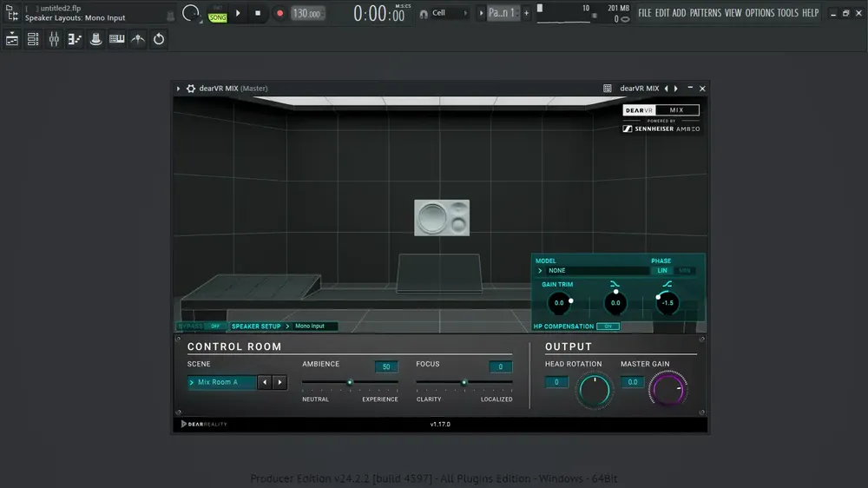Open the Speaker Setup Mono Input dropdown
This screenshot has height=488, width=868.
click(316, 326)
